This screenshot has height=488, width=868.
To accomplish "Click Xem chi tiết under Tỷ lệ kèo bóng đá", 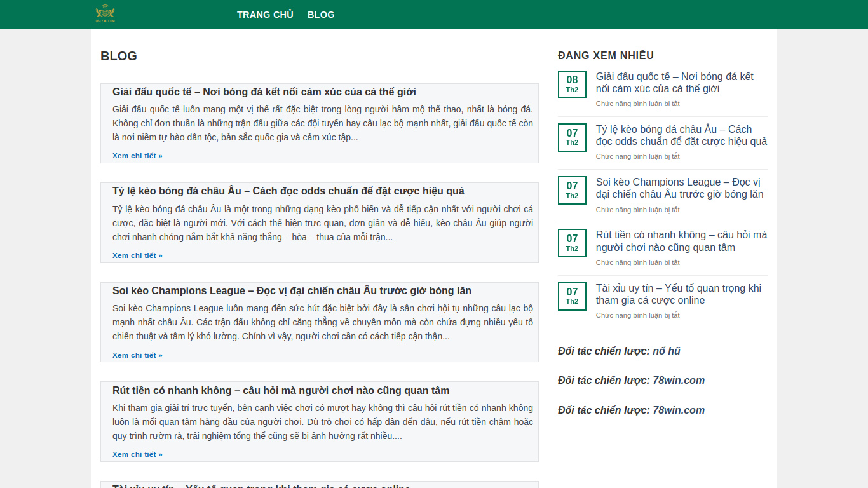I will tap(137, 255).
